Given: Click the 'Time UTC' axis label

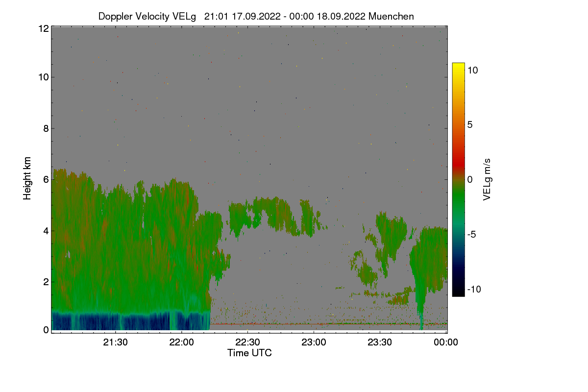Looking at the screenshot, I should coord(249,352).
